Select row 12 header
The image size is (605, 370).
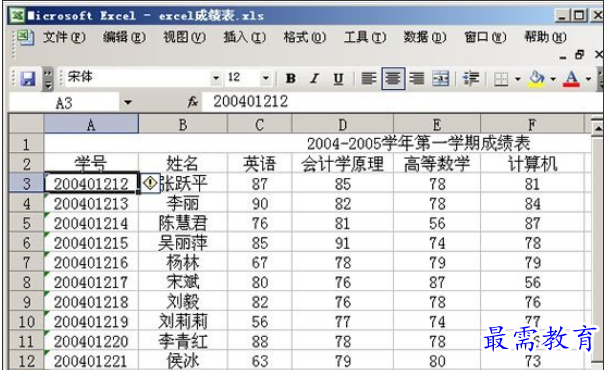coord(26,361)
